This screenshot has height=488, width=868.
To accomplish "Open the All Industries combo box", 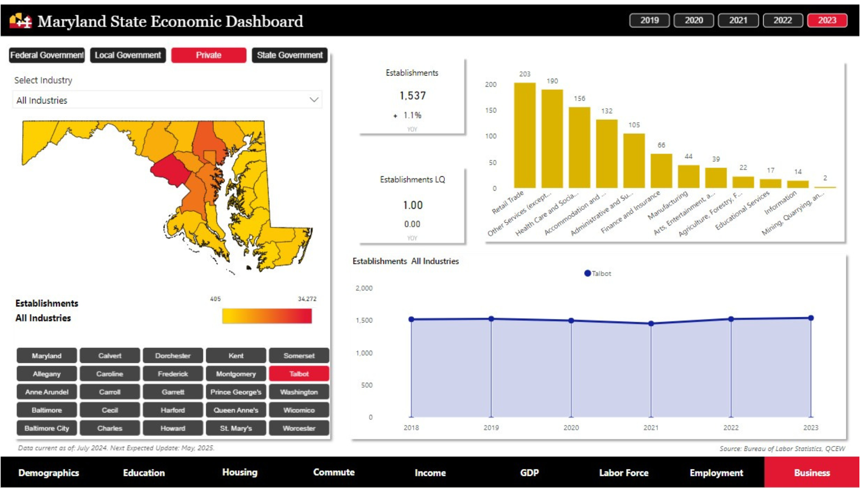I will point(163,100).
